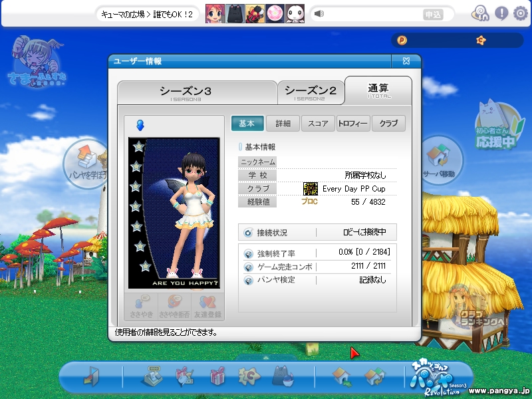Click the exclamation alert icon
The height and width of the screenshot is (399, 532).
[x=501, y=13]
